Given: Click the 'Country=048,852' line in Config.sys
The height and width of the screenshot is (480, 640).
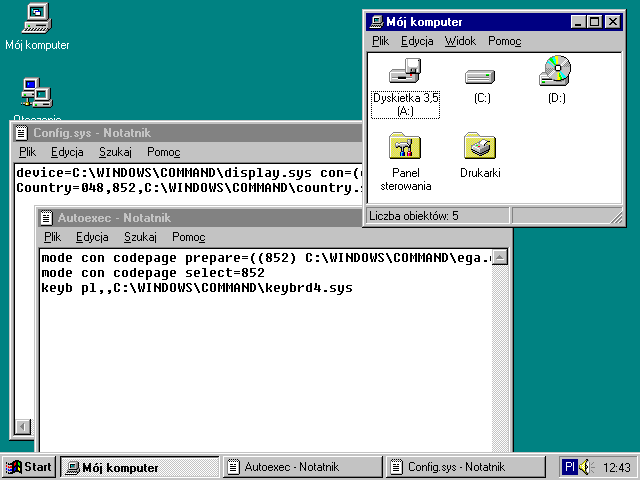Looking at the screenshot, I should coord(189,188).
